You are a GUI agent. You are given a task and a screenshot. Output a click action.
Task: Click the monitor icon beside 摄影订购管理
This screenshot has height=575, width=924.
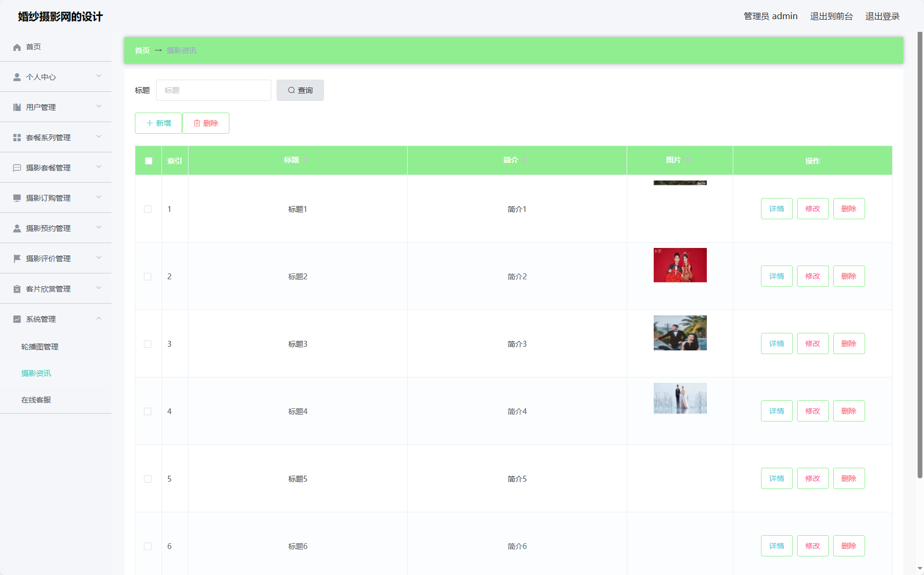[17, 199]
